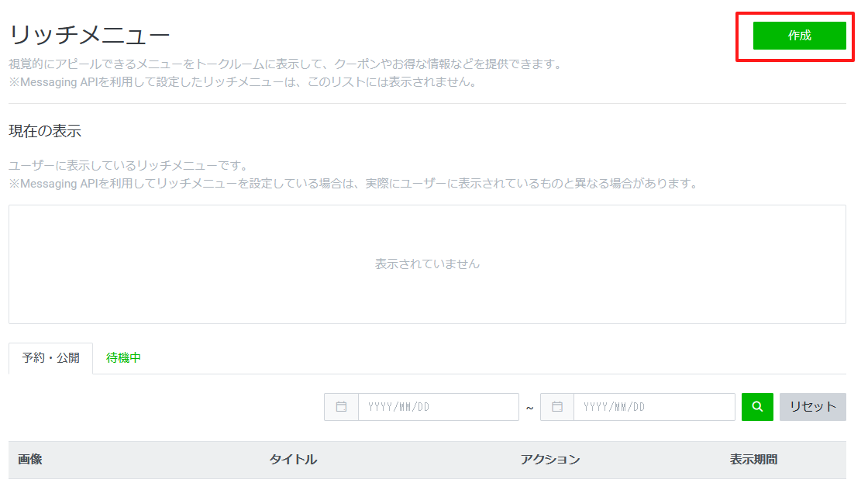Click the empty 表示されていません display box
Viewport: 868px width, 500px height.
pyautogui.click(x=427, y=264)
